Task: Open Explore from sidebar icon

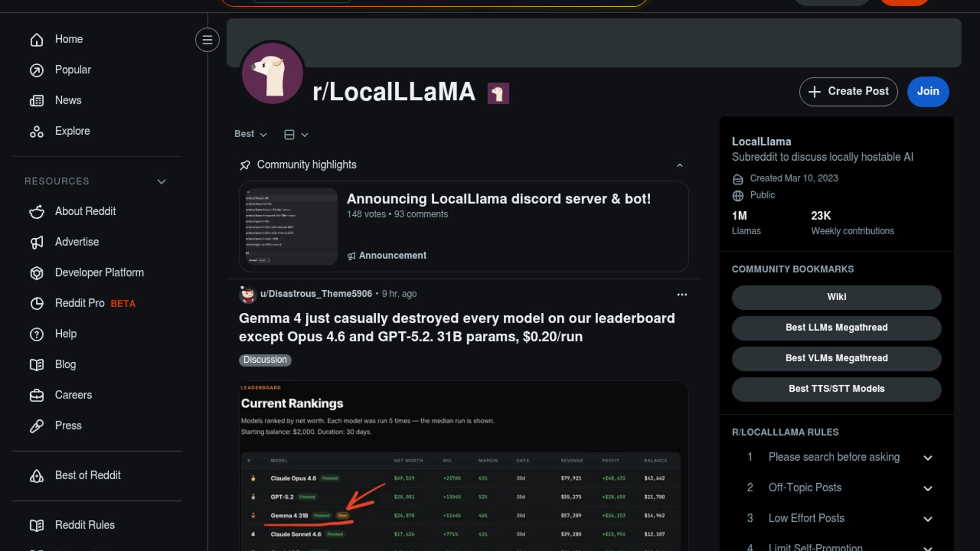Action: [37, 132]
